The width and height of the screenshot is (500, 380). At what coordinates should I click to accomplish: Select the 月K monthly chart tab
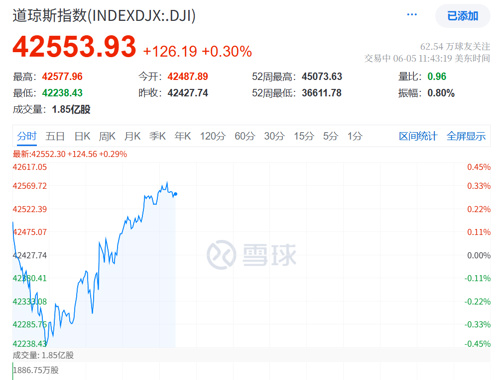click(x=132, y=136)
